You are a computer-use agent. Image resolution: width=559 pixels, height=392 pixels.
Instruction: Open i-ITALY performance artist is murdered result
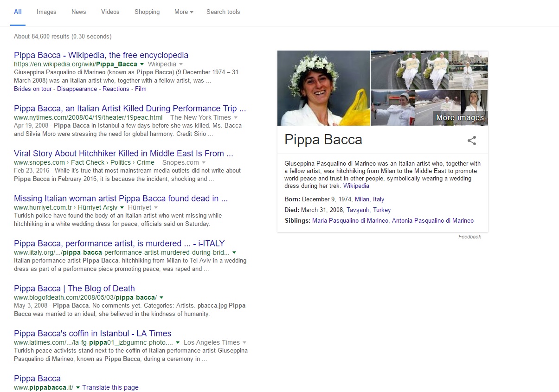[x=119, y=244]
